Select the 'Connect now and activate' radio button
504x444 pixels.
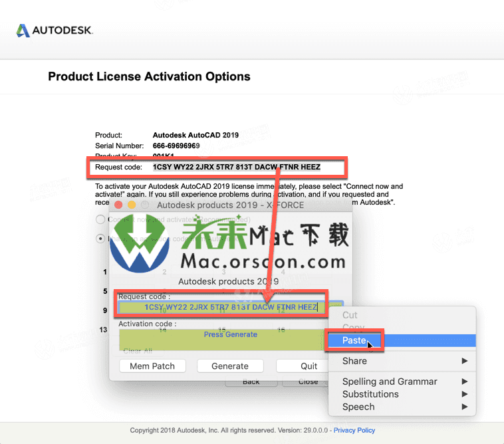pos(100,219)
